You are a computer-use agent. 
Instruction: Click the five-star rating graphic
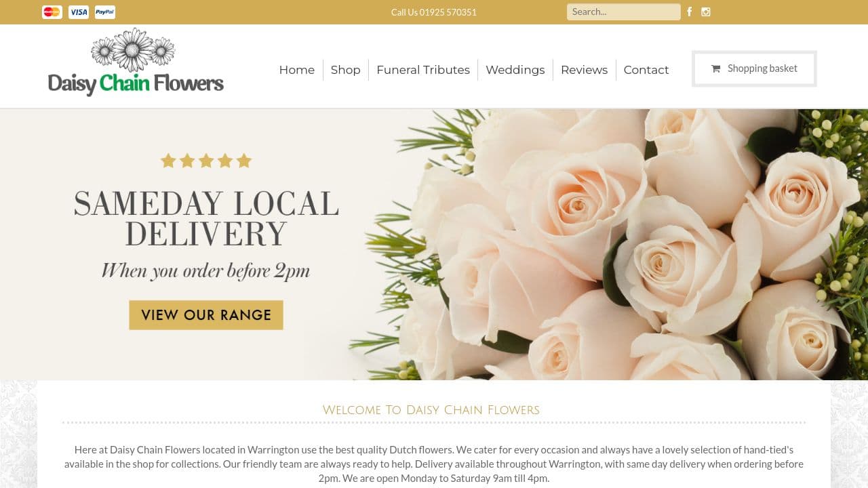[x=206, y=161]
